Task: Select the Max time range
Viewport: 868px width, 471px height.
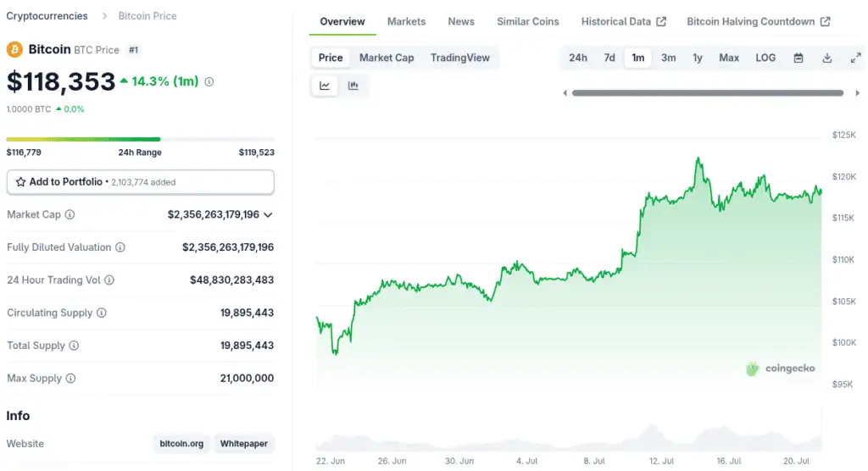Action: [729, 58]
